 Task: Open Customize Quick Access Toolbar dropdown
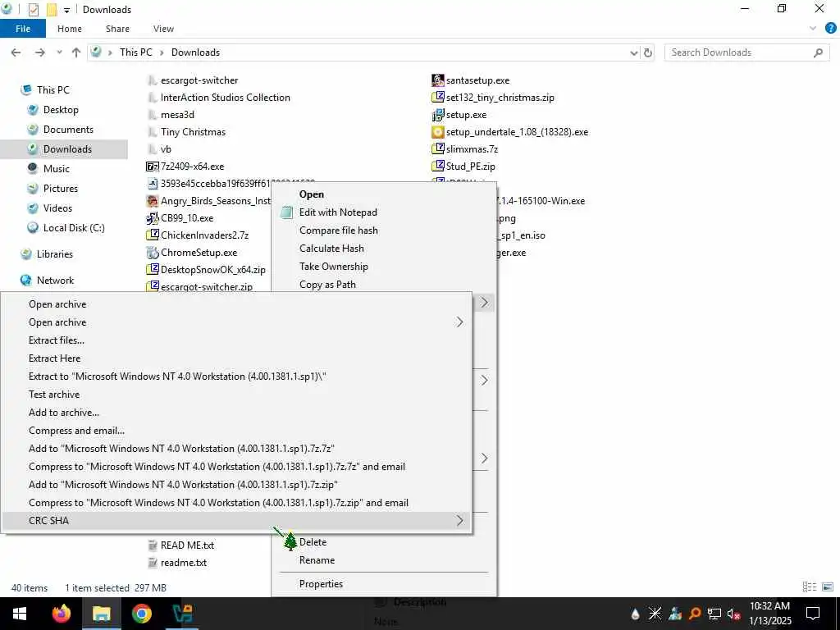pyautogui.click(x=66, y=10)
